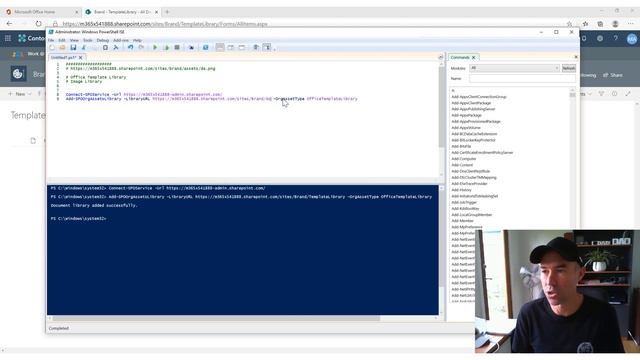Show the command window icon

pos(256,48)
